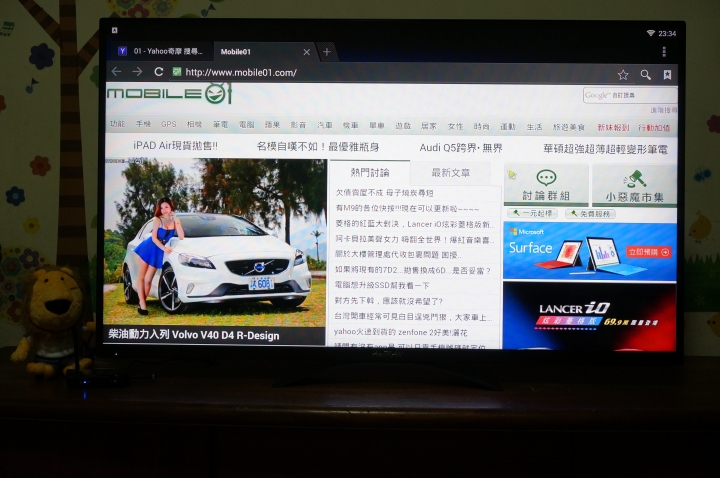Open Audi Q5跨界 headline link

(461, 148)
